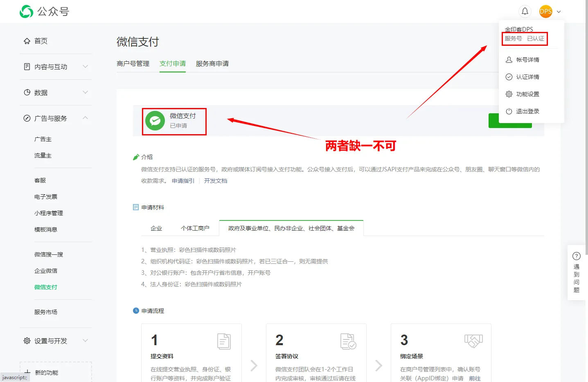Click the 提交资料 document icon

224,341
